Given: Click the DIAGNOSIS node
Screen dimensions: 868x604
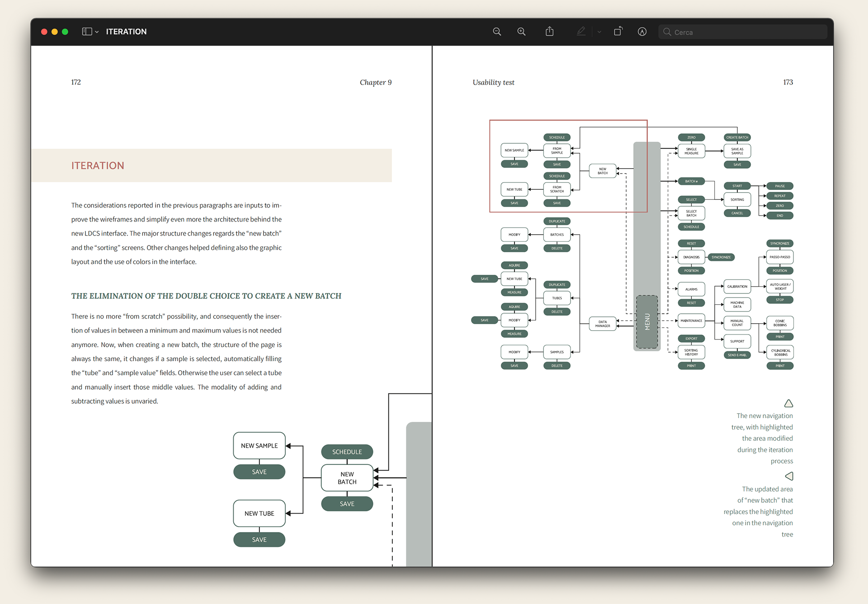Looking at the screenshot, I should pyautogui.click(x=691, y=257).
